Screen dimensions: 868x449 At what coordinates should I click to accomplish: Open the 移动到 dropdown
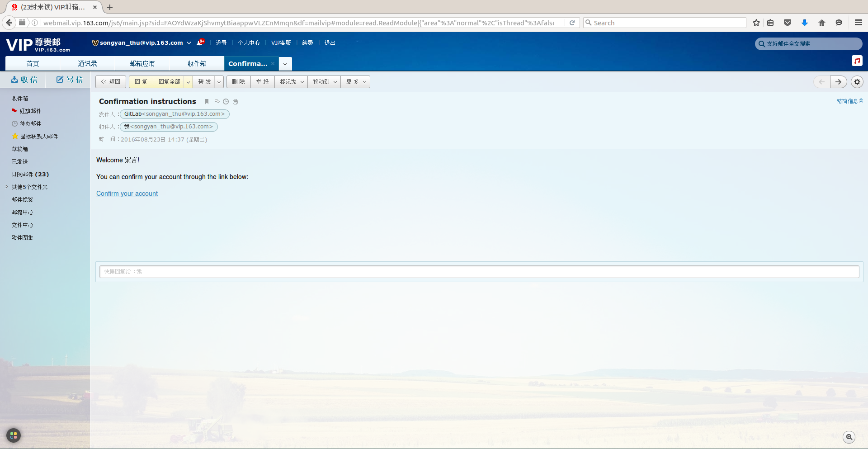325,82
